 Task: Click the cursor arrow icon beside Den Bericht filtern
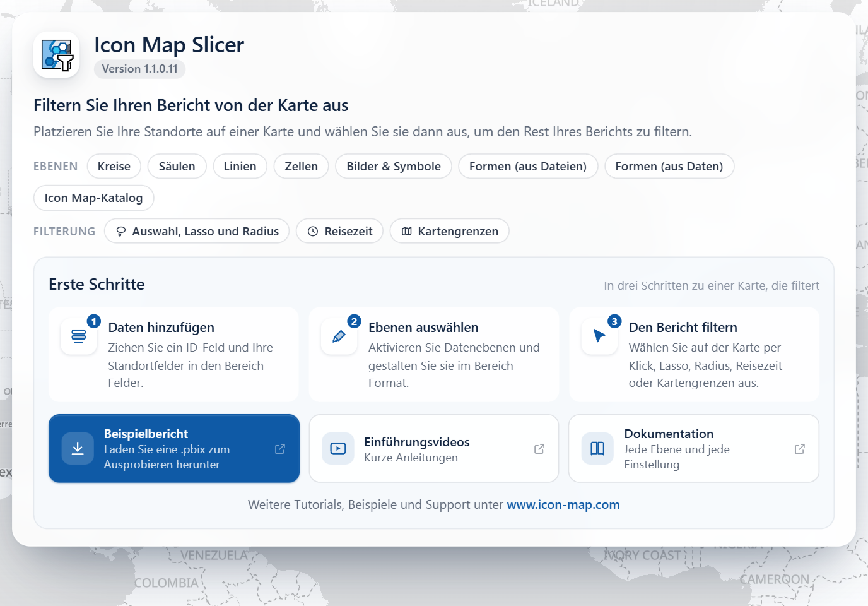tap(599, 336)
